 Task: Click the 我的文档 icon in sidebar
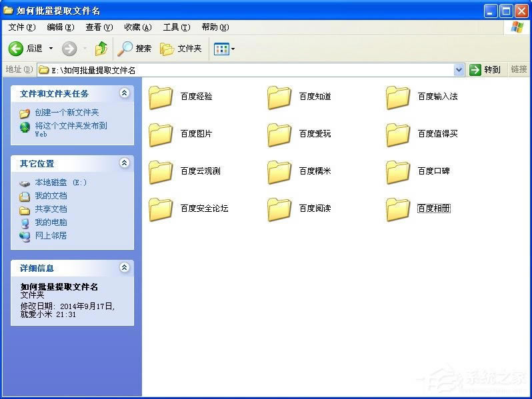(x=25, y=197)
